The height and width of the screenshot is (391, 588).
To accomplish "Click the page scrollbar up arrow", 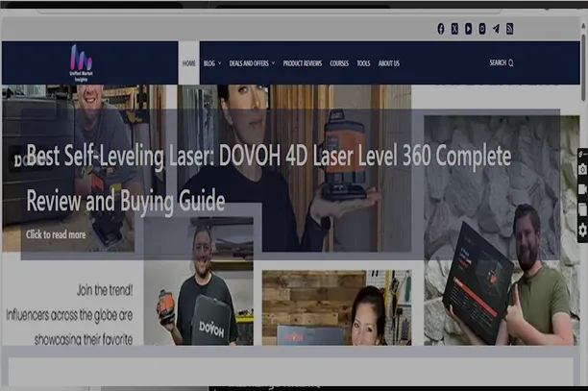I will click(x=583, y=26).
